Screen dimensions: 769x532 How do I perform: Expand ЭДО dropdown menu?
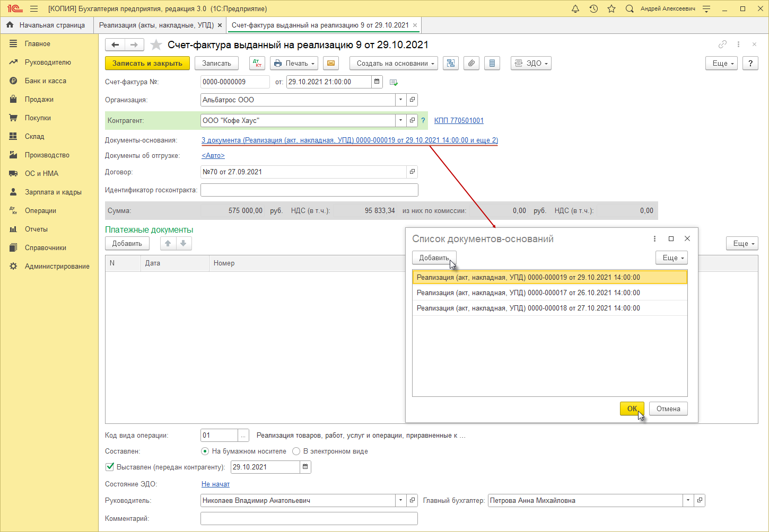coord(531,63)
